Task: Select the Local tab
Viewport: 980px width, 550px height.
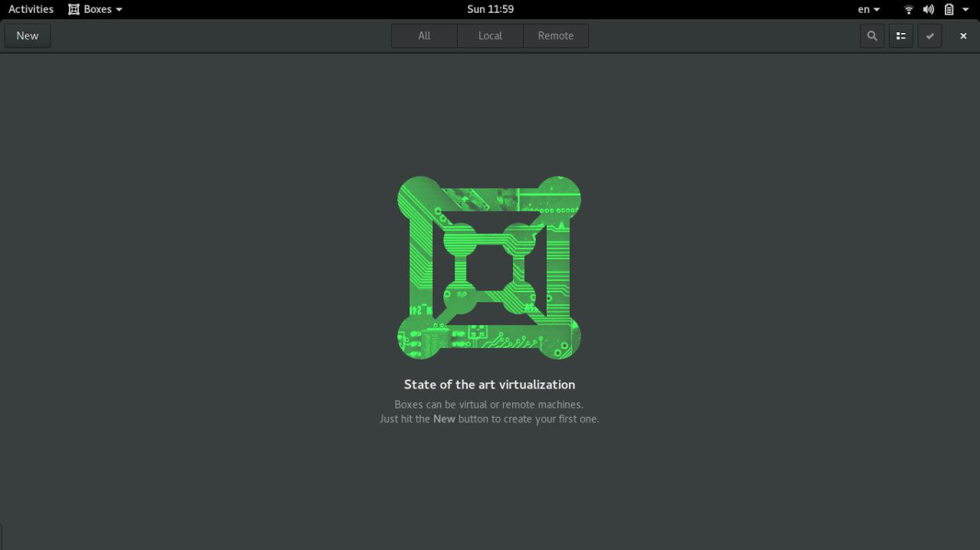Action: pos(490,36)
